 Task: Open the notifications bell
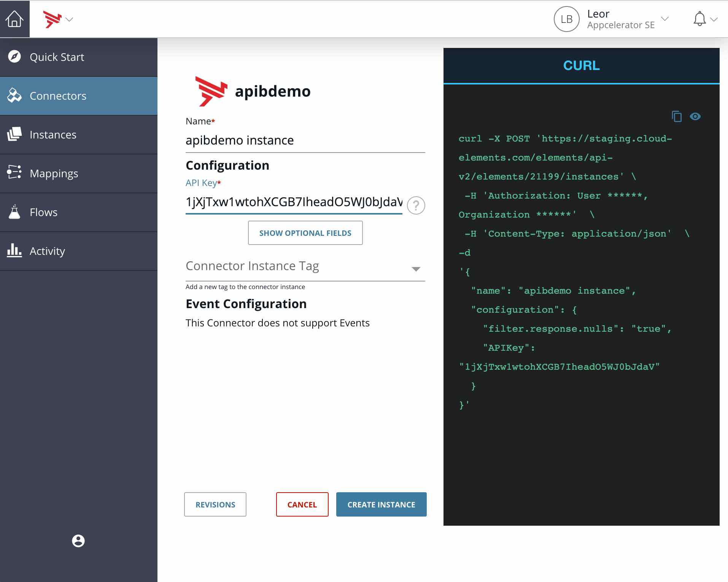(699, 19)
